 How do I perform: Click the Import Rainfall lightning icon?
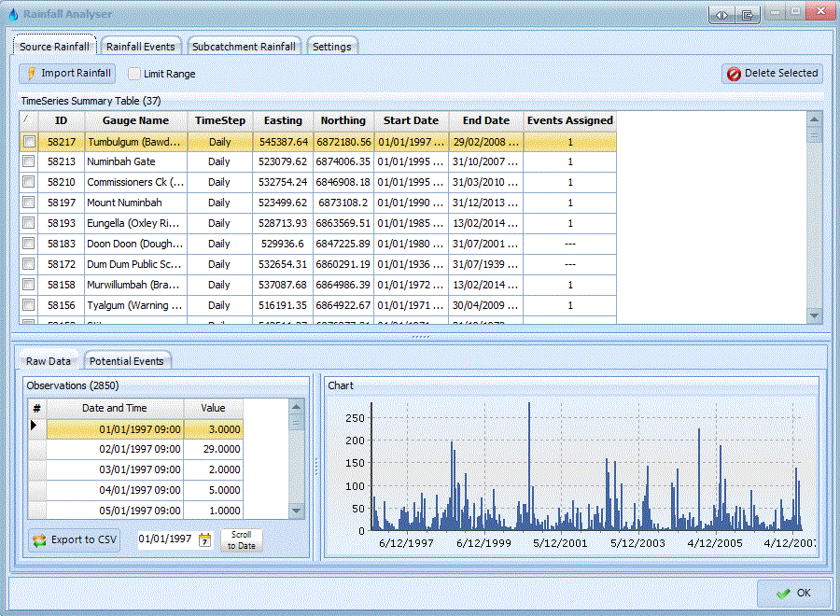tap(31, 73)
